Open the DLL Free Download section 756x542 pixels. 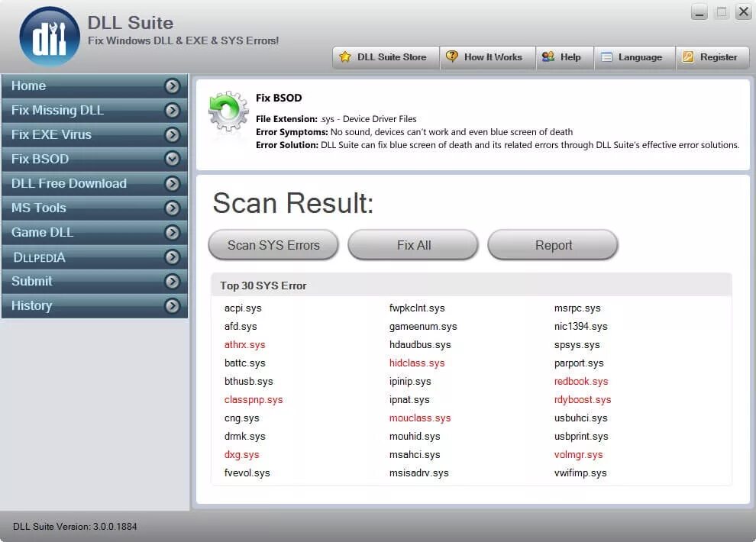click(x=95, y=183)
